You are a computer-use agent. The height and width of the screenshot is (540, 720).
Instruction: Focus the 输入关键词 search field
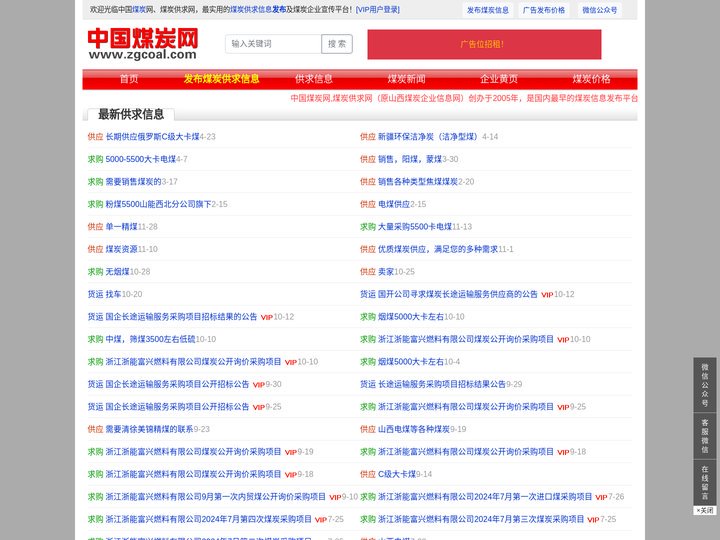(x=273, y=44)
